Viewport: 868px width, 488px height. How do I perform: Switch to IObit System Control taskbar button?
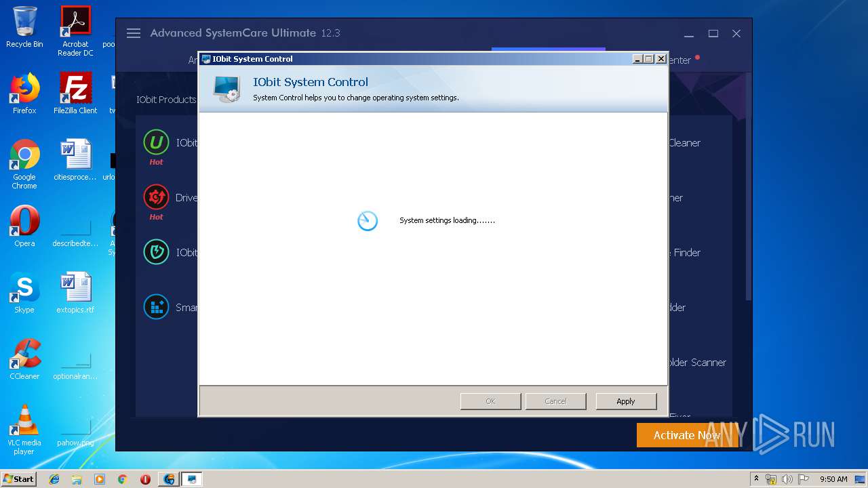(x=192, y=479)
